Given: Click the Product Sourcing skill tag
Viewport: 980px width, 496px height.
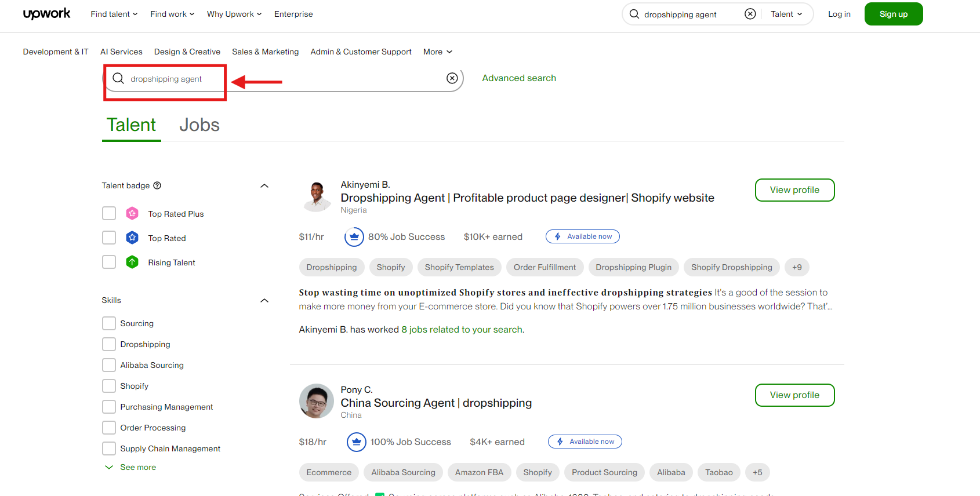Looking at the screenshot, I should pos(604,472).
